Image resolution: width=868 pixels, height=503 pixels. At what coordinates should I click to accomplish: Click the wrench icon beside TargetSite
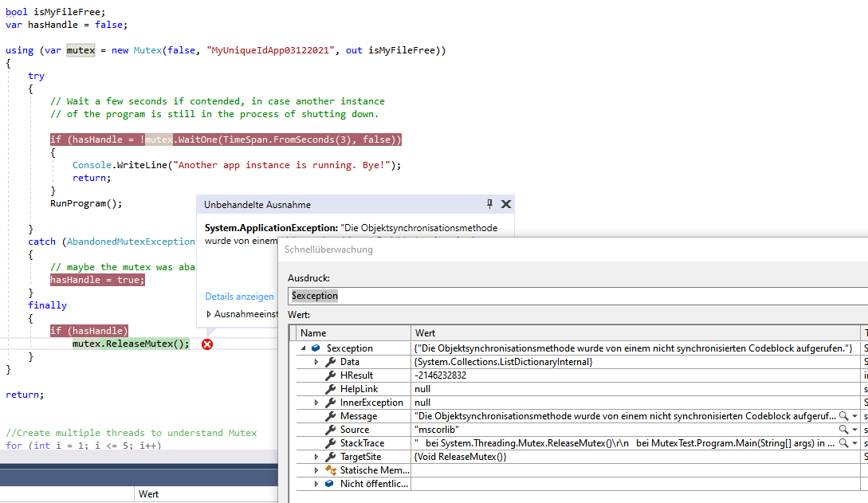(x=330, y=457)
